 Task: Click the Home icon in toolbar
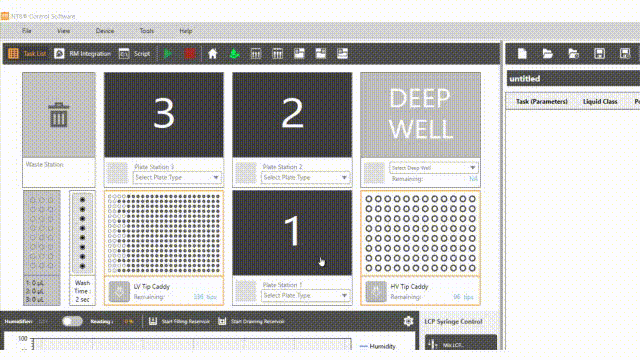click(x=212, y=53)
